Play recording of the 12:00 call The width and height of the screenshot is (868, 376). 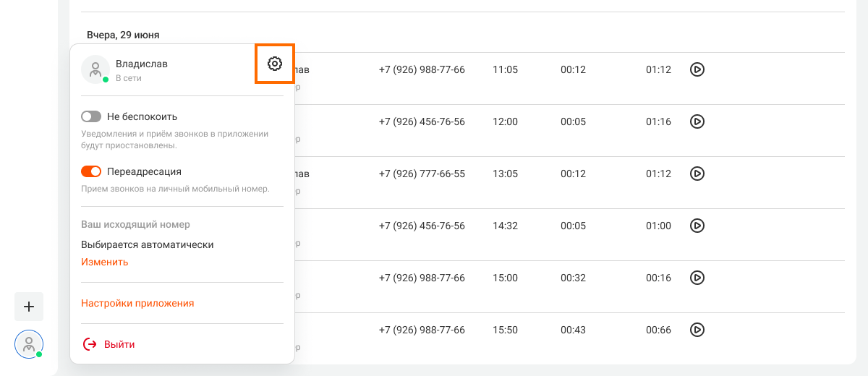click(x=697, y=121)
